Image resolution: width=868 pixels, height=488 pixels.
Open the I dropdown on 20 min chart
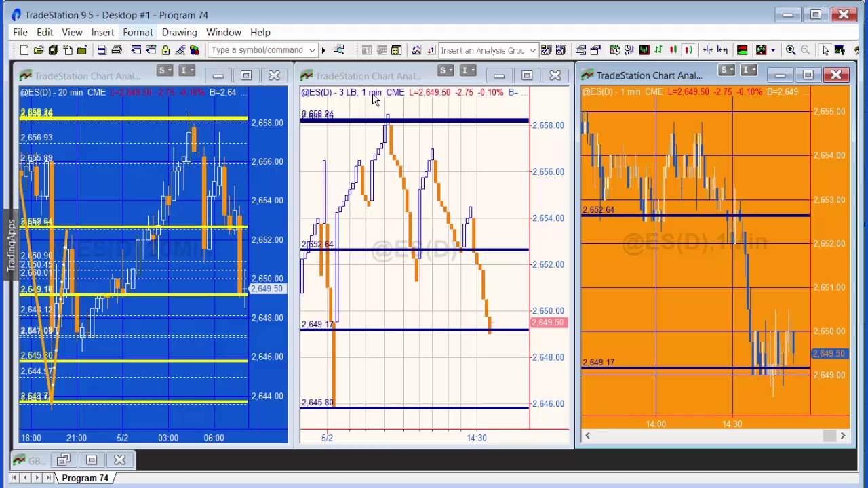pyautogui.click(x=187, y=70)
